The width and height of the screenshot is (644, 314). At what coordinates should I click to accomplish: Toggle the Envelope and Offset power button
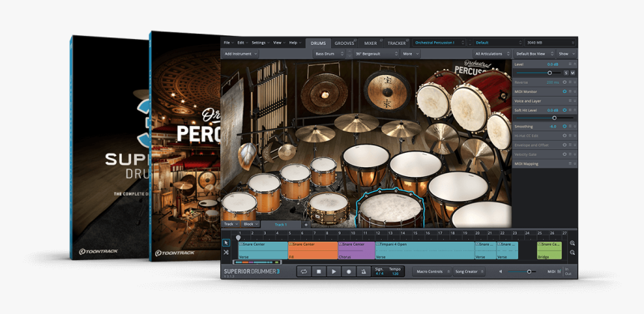tap(565, 145)
